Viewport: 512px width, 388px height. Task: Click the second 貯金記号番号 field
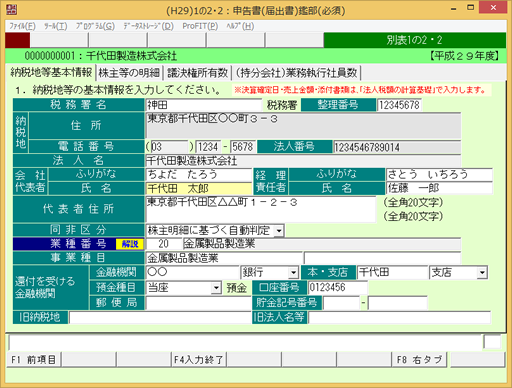(398, 303)
